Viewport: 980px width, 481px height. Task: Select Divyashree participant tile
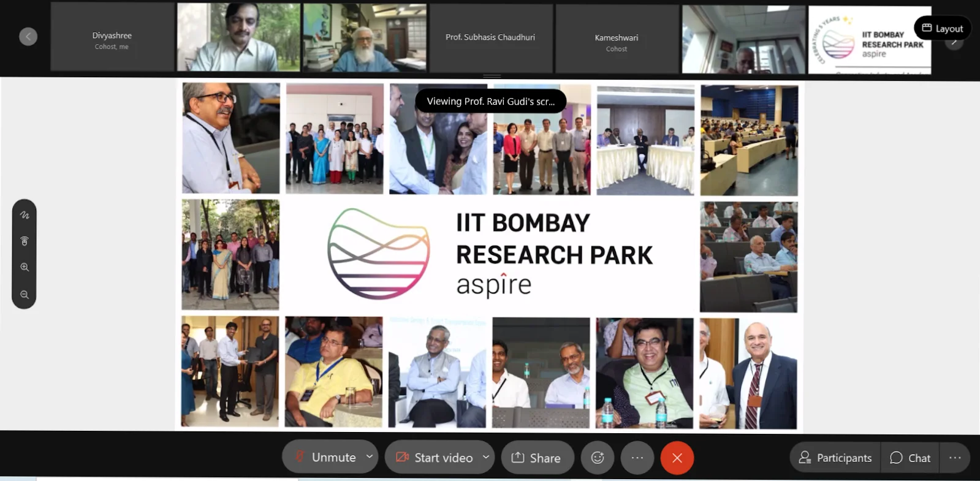pos(112,37)
